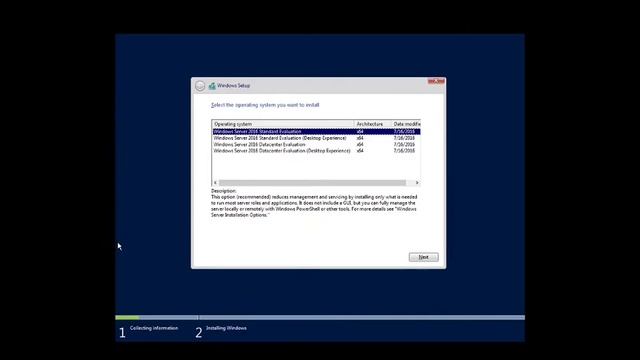The image size is (640, 360).
Task: Click the Next button
Action: (x=423, y=257)
